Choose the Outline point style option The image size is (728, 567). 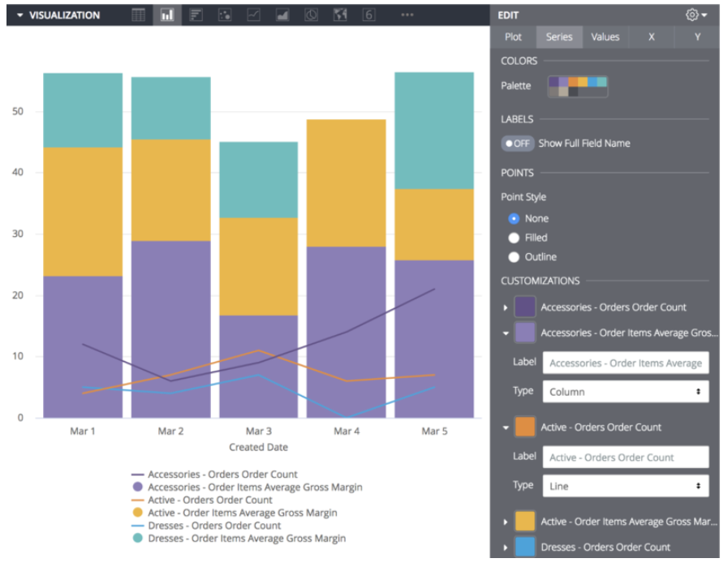tap(512, 256)
